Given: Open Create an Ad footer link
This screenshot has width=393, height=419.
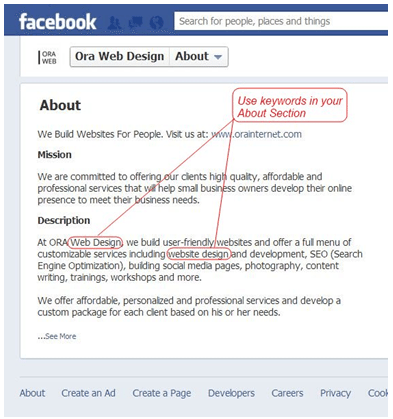Looking at the screenshot, I should point(88,393).
